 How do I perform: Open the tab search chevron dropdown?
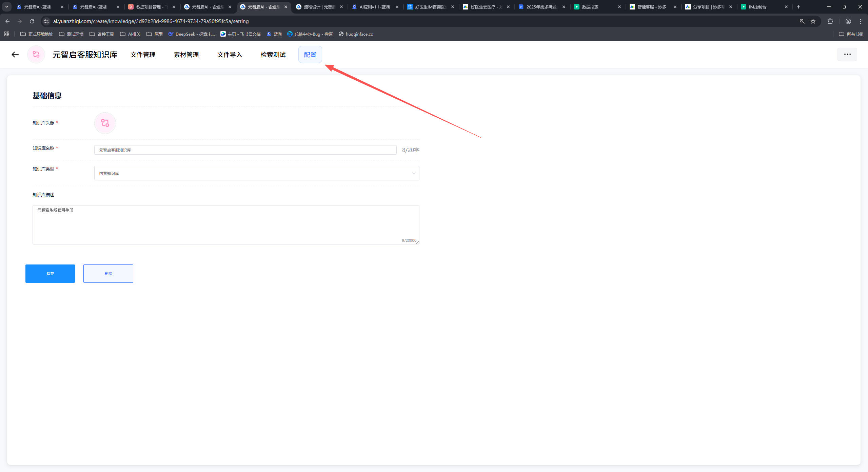point(6,7)
